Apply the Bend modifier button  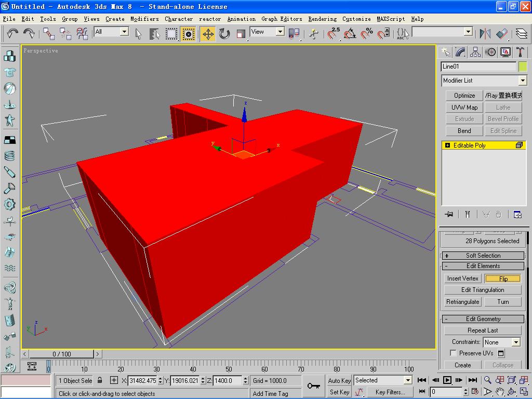(x=464, y=130)
